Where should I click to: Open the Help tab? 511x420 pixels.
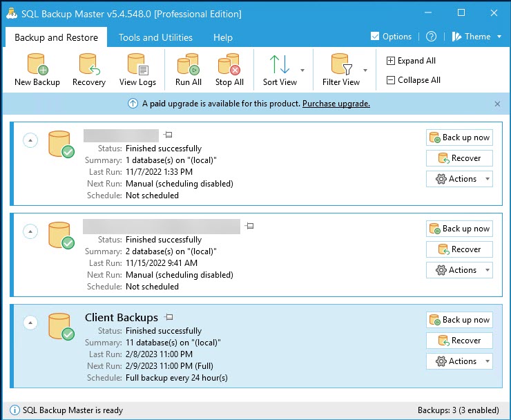pyautogui.click(x=223, y=37)
